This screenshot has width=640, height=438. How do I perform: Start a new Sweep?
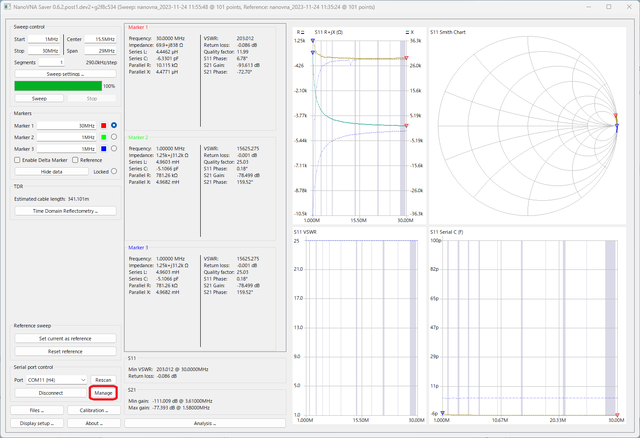click(x=39, y=98)
